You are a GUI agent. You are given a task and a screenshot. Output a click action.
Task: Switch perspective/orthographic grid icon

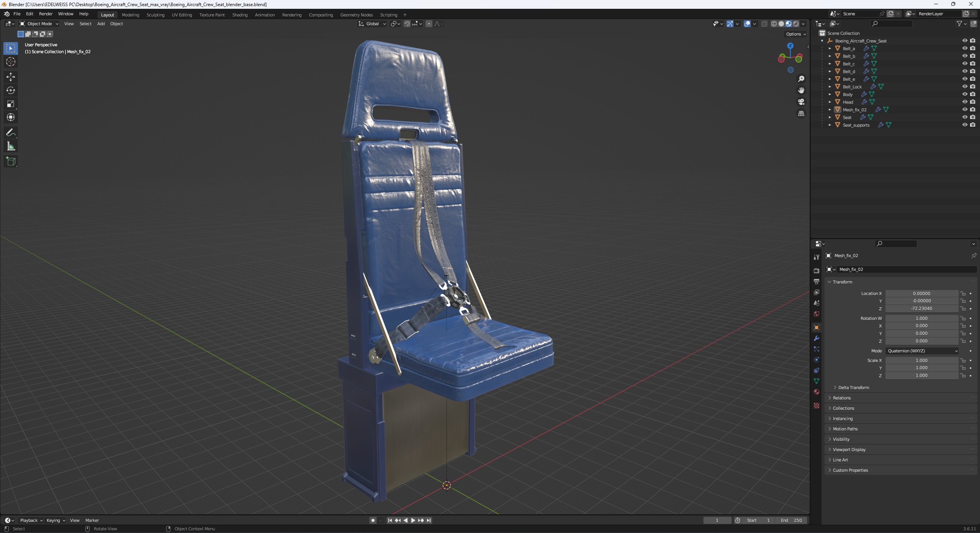tap(801, 114)
